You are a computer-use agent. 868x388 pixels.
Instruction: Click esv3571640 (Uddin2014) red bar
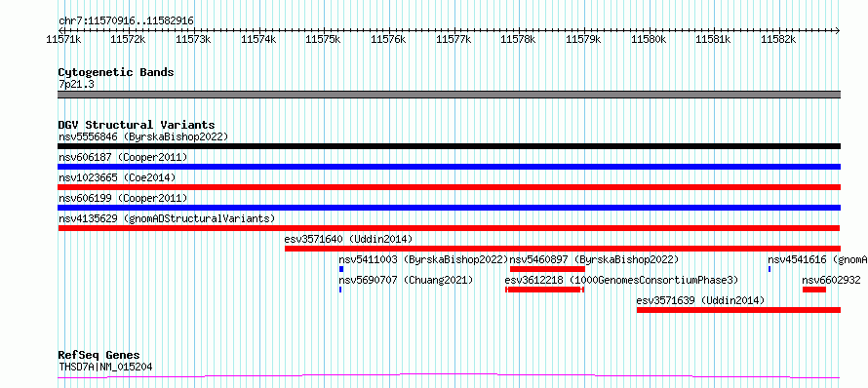pyautogui.click(x=563, y=249)
